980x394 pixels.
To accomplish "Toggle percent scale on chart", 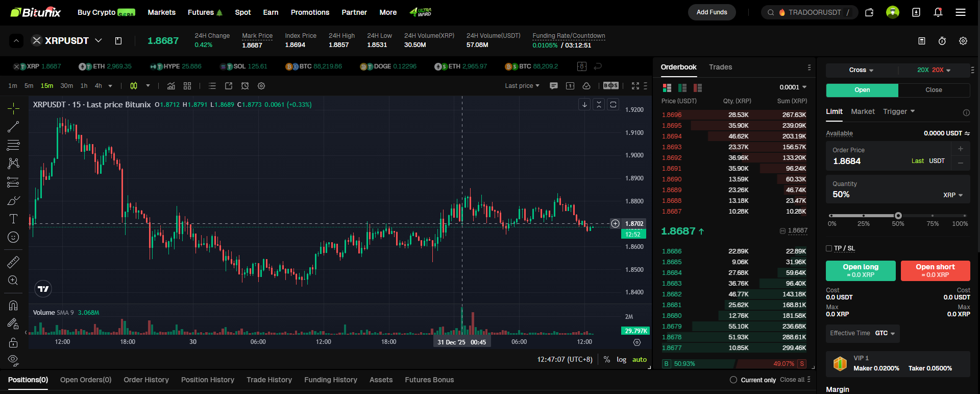I will coord(607,359).
